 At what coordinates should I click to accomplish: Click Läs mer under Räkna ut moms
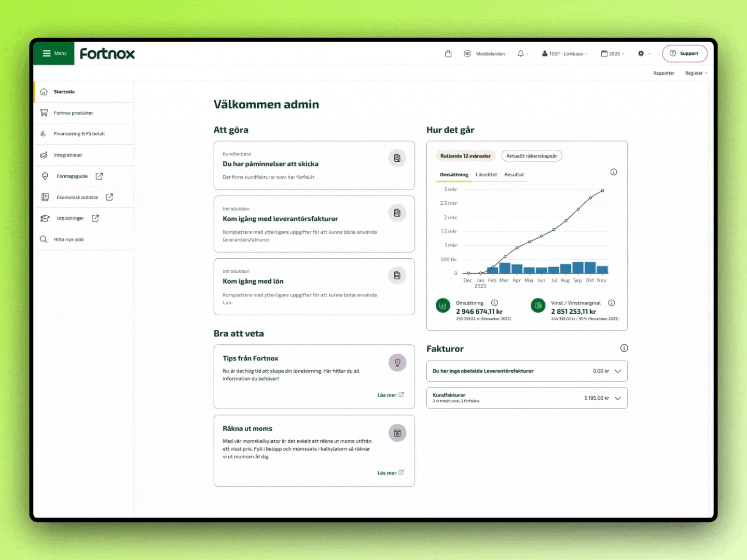[391, 473]
